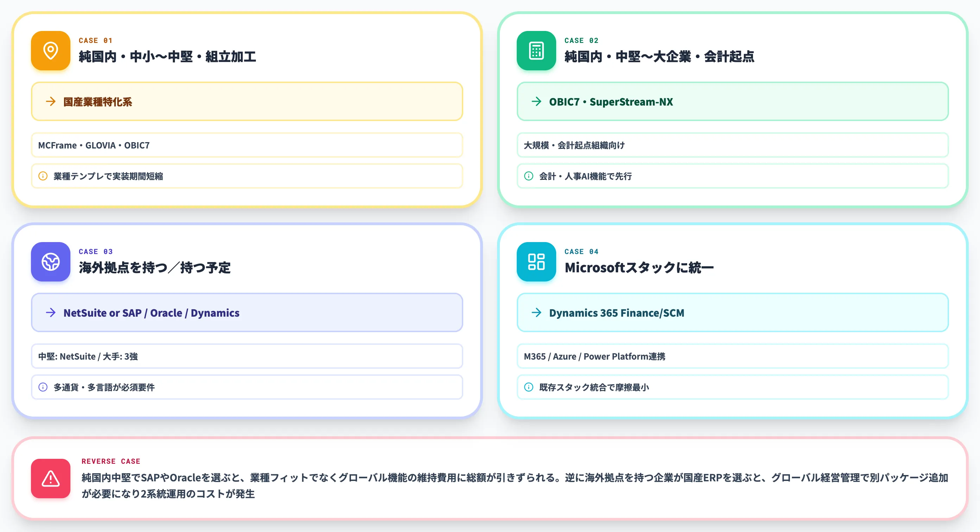
Task: Click the heading 純国内・中堅〜大企業・会計起点
Action: [659, 57]
